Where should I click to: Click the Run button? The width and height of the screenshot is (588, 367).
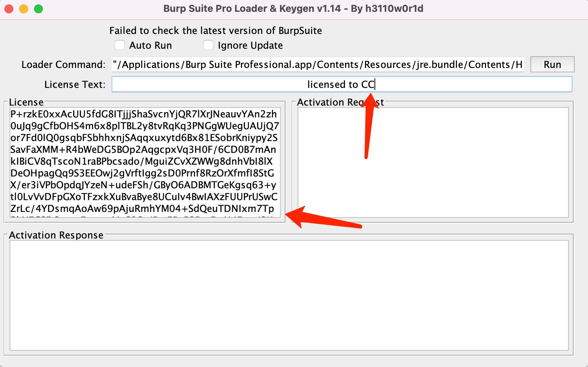coord(552,64)
